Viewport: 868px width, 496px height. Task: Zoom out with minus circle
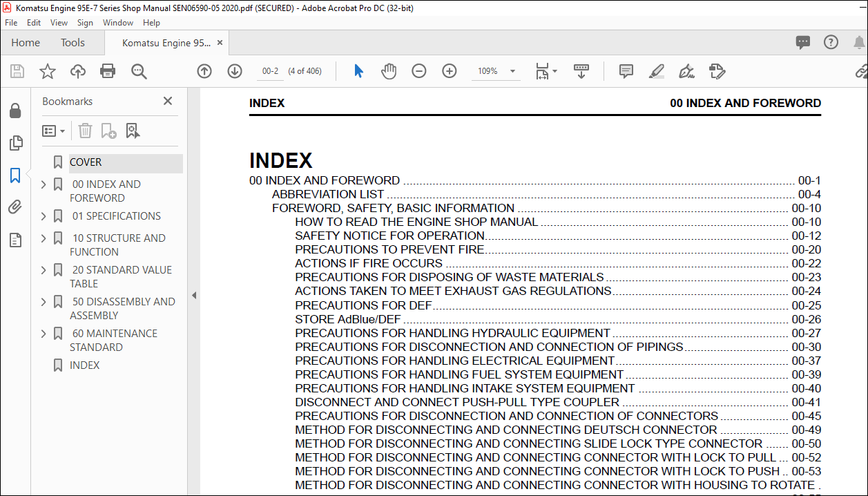[x=419, y=71]
